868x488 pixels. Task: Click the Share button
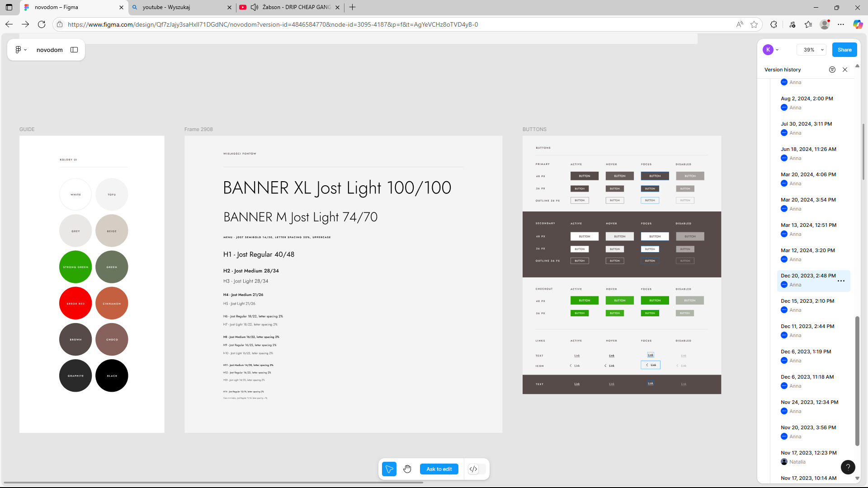(844, 50)
